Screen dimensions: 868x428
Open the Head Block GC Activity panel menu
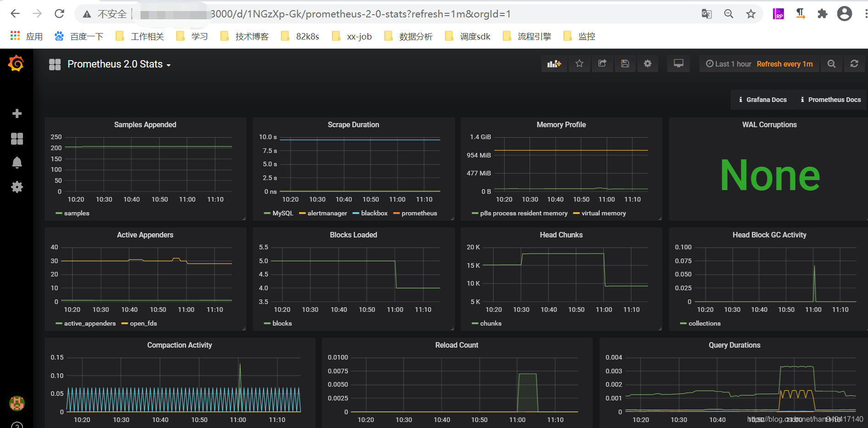tap(769, 235)
